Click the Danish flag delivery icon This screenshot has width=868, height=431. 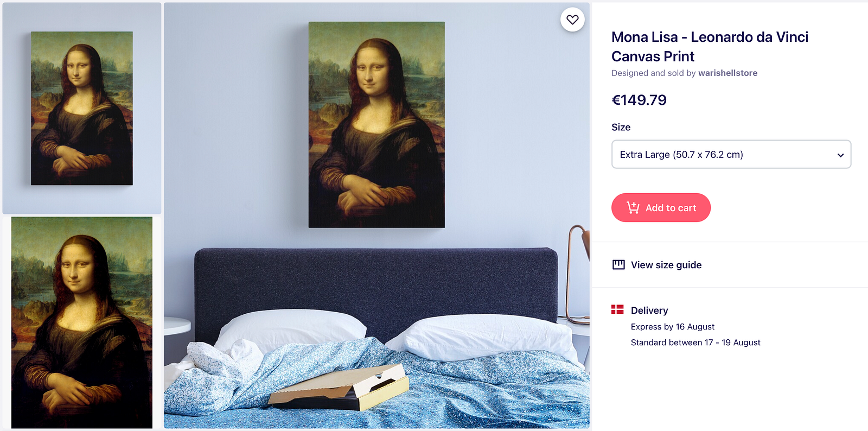click(x=617, y=309)
